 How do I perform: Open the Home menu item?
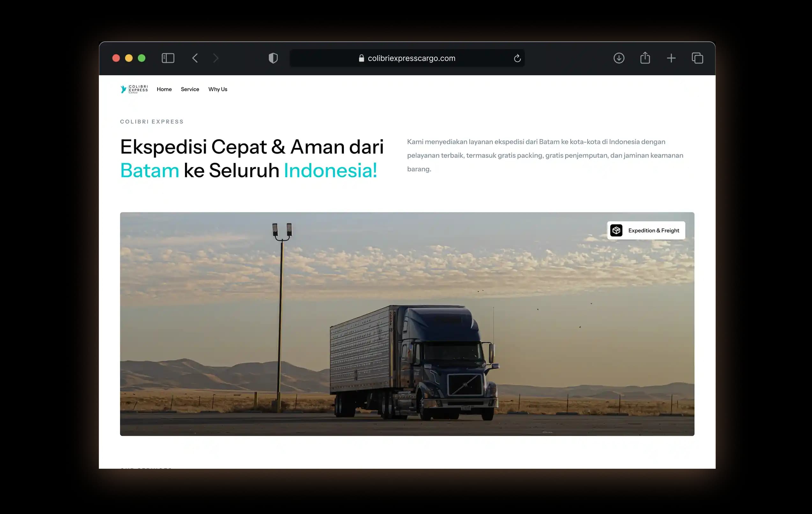[164, 89]
